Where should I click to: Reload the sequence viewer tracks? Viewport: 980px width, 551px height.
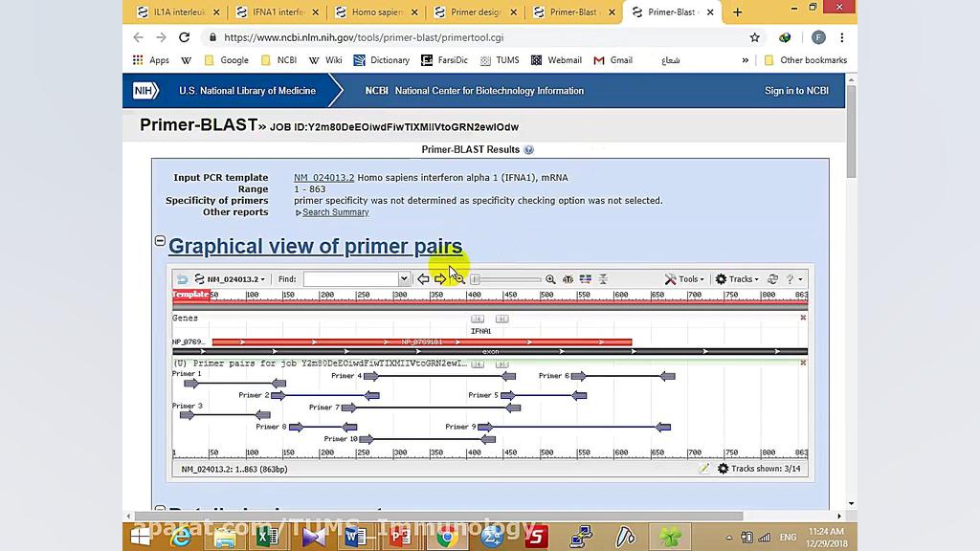[772, 279]
